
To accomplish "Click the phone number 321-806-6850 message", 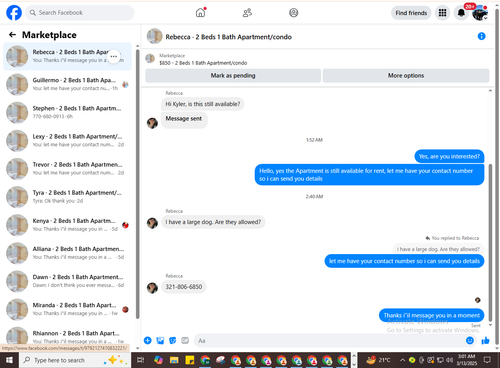I will point(184,287).
